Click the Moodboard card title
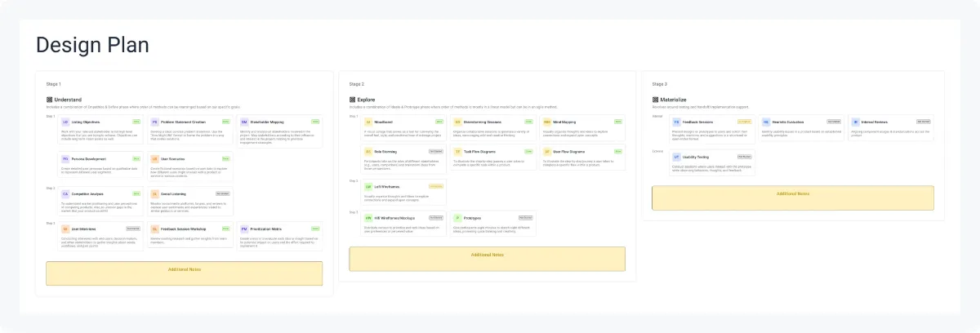 click(x=384, y=122)
